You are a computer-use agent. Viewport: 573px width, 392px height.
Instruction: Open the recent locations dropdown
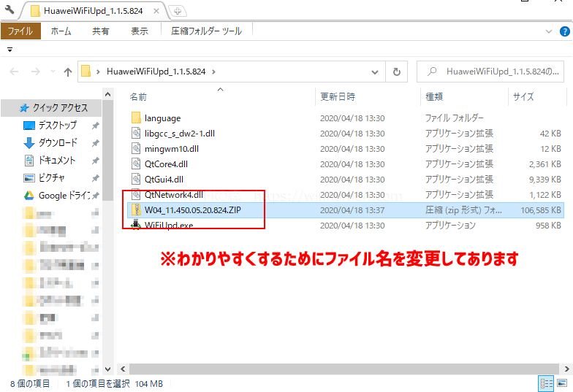click(x=53, y=72)
